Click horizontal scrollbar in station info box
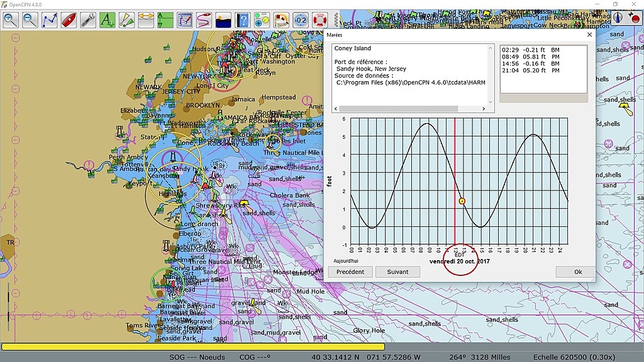The image size is (644, 362). (x=398, y=109)
